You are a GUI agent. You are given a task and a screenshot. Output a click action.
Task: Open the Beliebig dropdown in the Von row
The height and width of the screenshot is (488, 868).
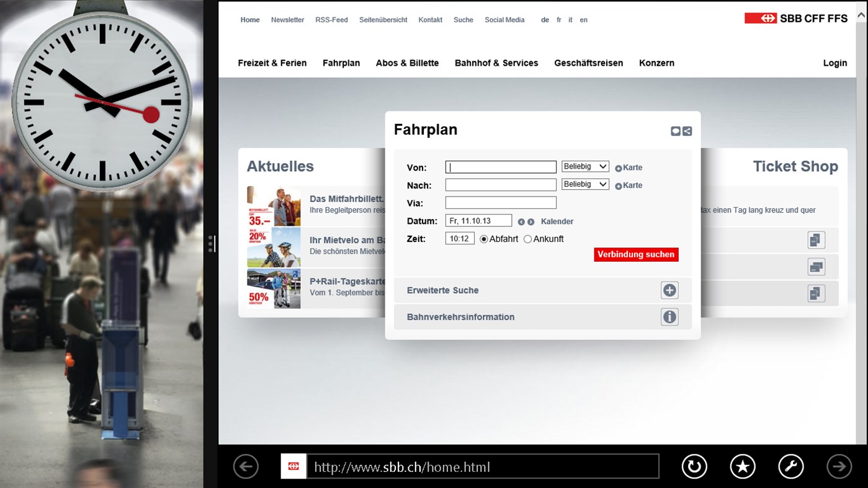click(585, 167)
